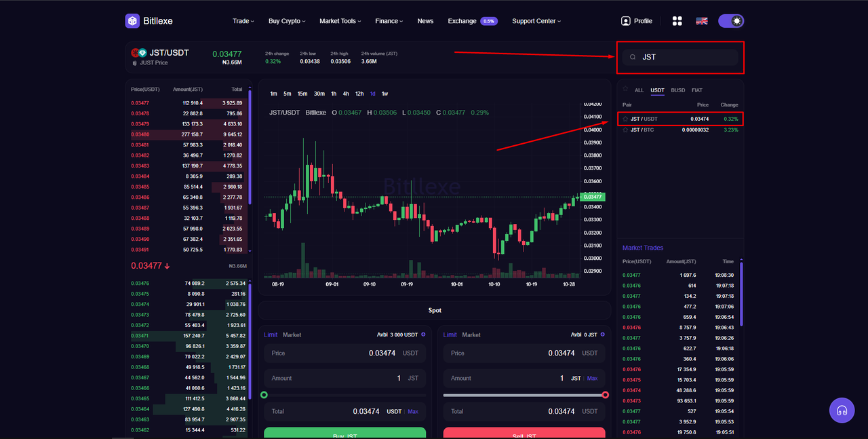The image size is (868, 439).
Task: Select the Spot tab
Action: point(435,310)
